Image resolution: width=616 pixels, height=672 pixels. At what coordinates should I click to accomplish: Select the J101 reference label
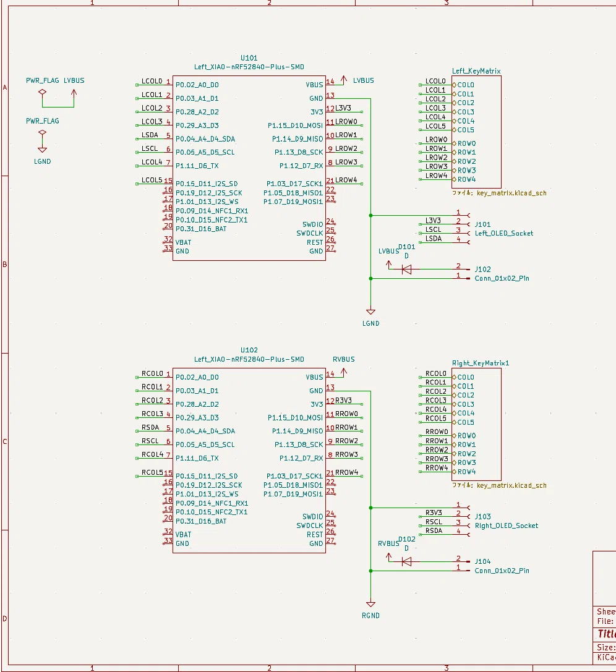(x=482, y=224)
